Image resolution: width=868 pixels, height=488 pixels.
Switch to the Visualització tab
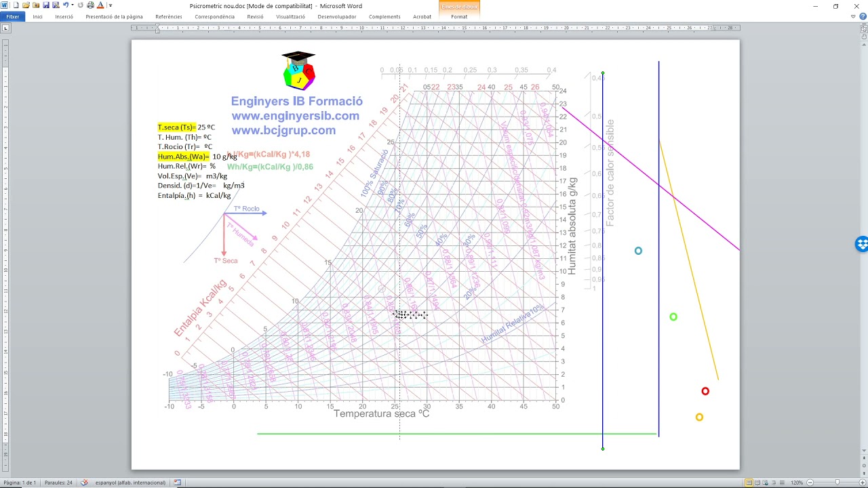coord(290,16)
